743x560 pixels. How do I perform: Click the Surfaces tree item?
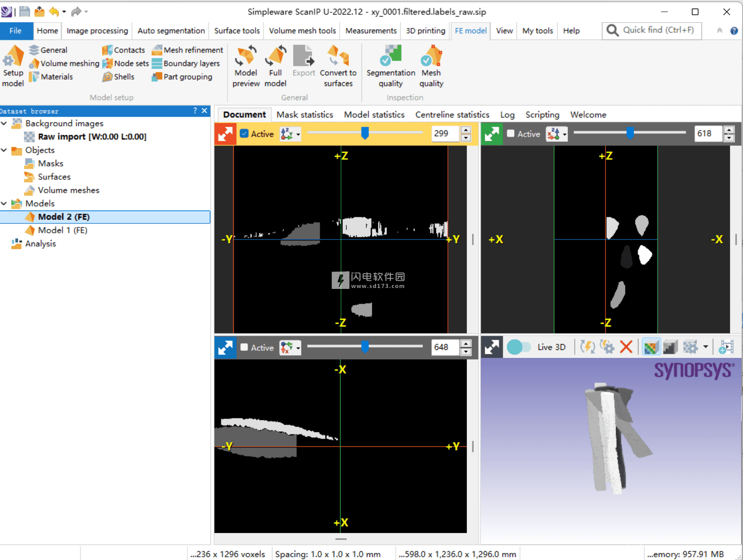(x=54, y=177)
